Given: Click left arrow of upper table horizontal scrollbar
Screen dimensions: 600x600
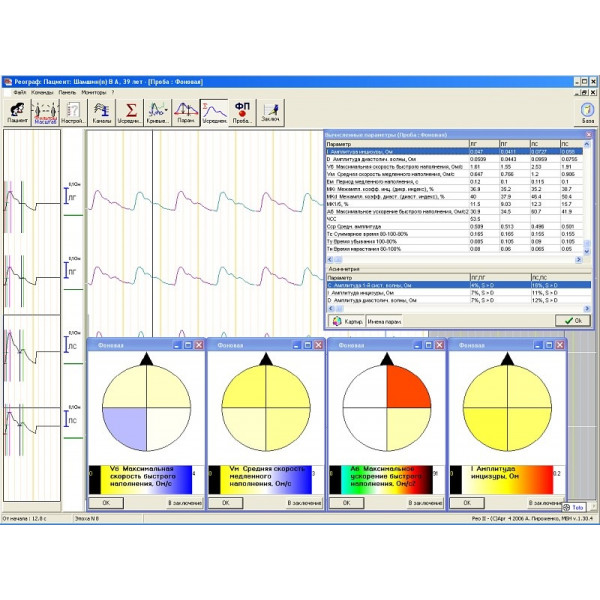Looking at the screenshot, I should click(330, 259).
